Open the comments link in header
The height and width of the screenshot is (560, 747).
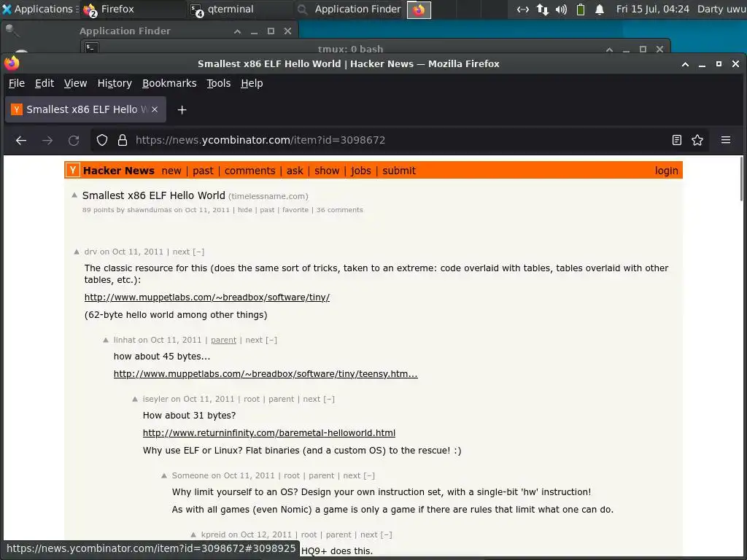(x=249, y=171)
